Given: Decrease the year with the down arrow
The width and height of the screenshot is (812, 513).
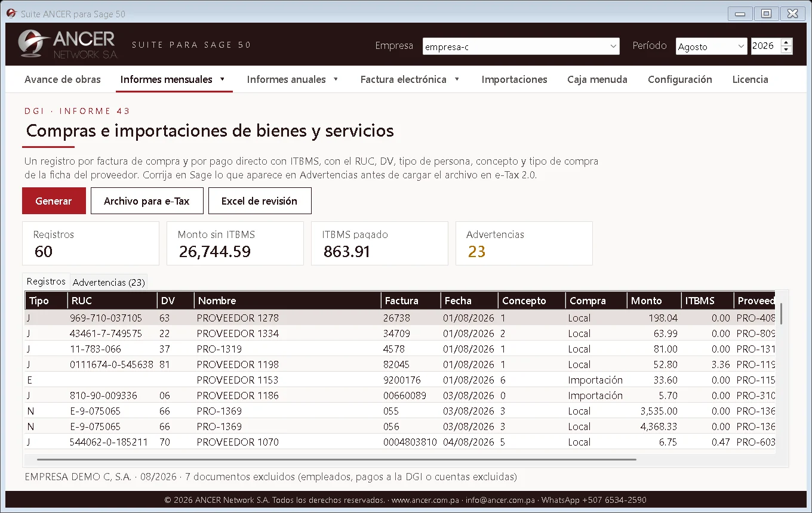Looking at the screenshot, I should 786,50.
